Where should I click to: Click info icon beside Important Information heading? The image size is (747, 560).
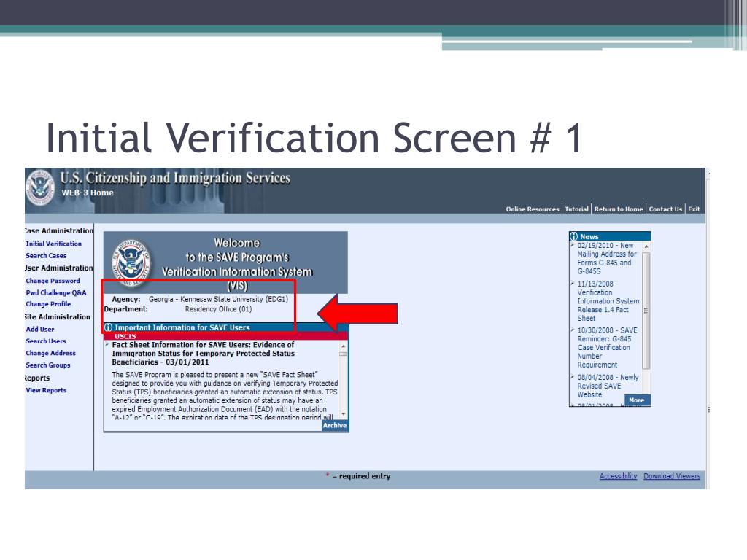(x=108, y=327)
